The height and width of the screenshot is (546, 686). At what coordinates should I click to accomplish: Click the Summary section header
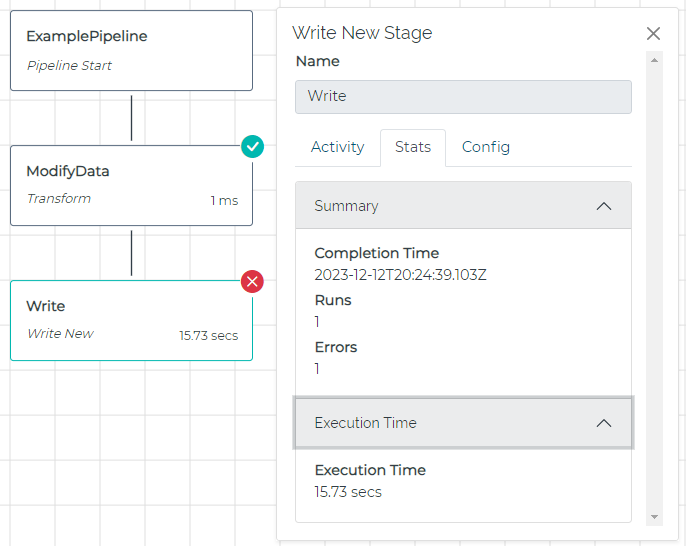coord(463,205)
